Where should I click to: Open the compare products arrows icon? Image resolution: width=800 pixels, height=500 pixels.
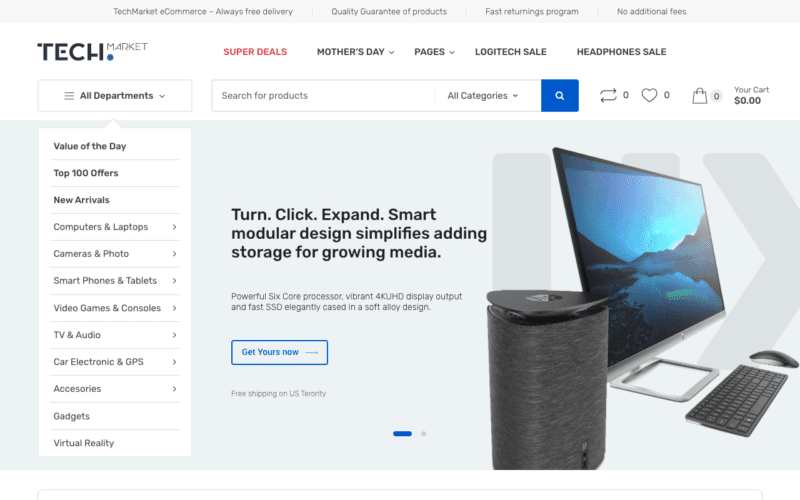608,95
